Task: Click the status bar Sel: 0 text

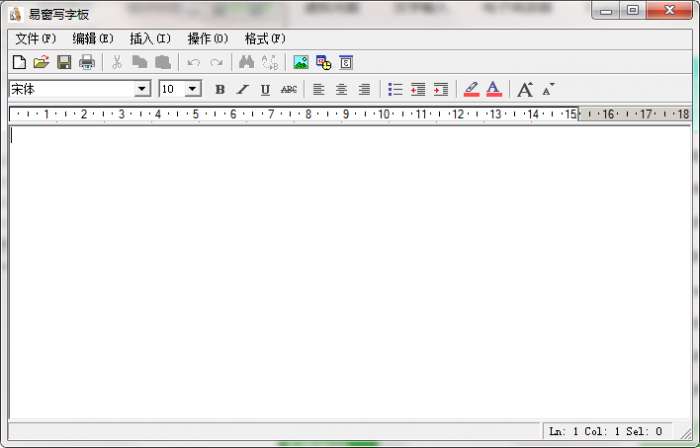Action: [x=644, y=431]
